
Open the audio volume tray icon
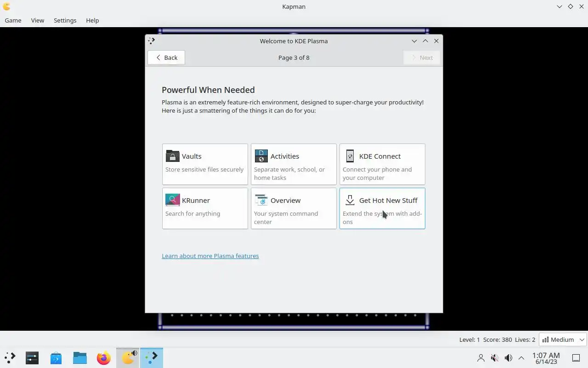coord(508,357)
